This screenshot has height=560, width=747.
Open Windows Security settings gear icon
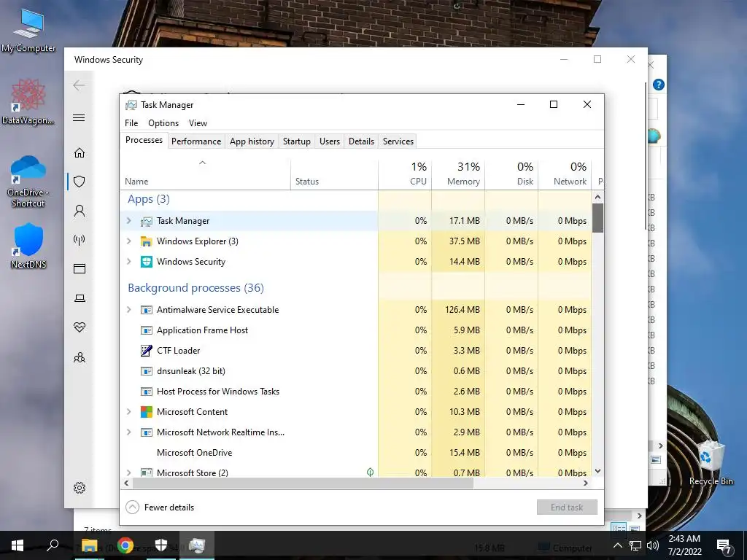(x=80, y=488)
